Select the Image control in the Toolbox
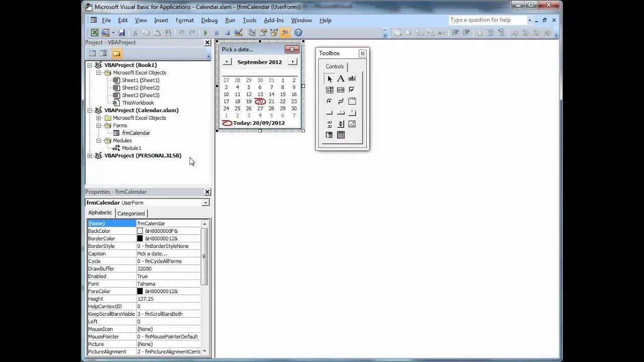 (x=352, y=124)
